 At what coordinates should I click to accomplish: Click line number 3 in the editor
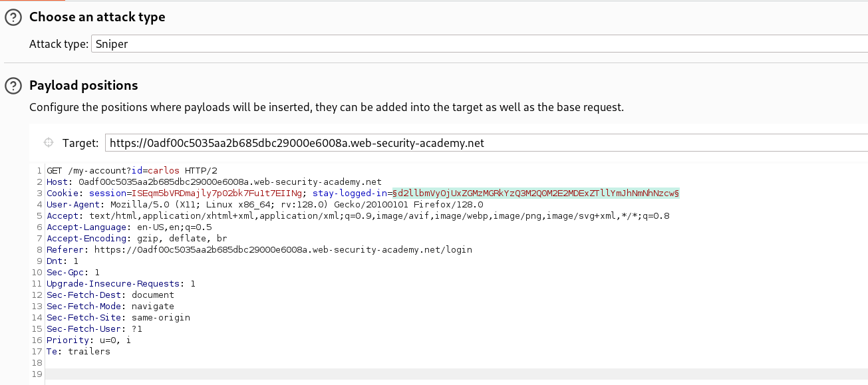click(38, 193)
